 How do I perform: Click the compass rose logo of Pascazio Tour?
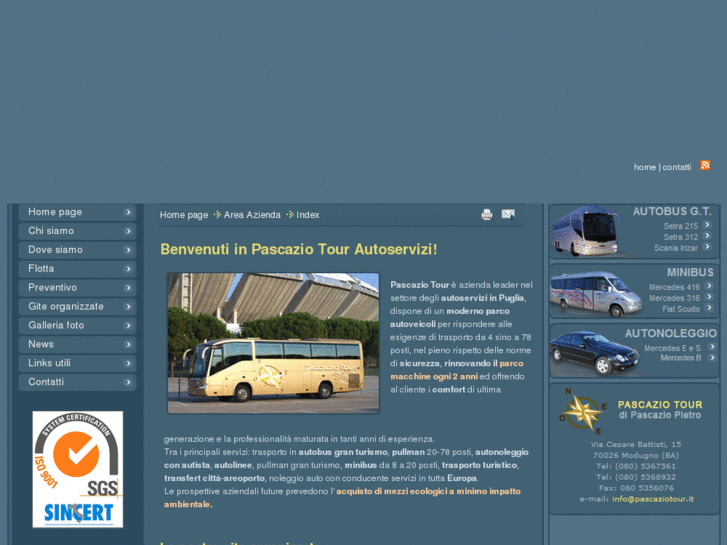tap(583, 411)
